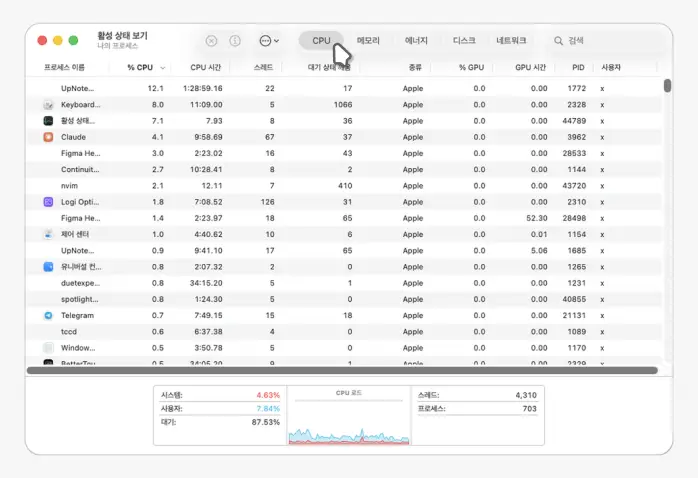This screenshot has width=698, height=478.
Task: Click PID 44789 cell
Action: pyautogui.click(x=574, y=121)
